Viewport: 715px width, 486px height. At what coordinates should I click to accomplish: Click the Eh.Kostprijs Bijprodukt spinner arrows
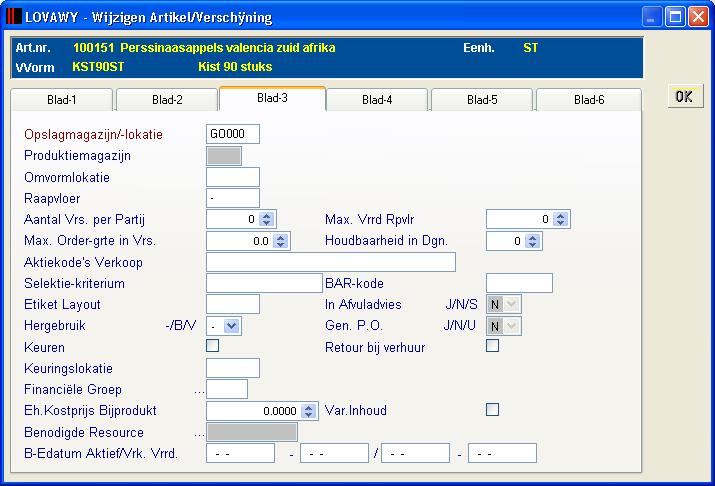309,411
